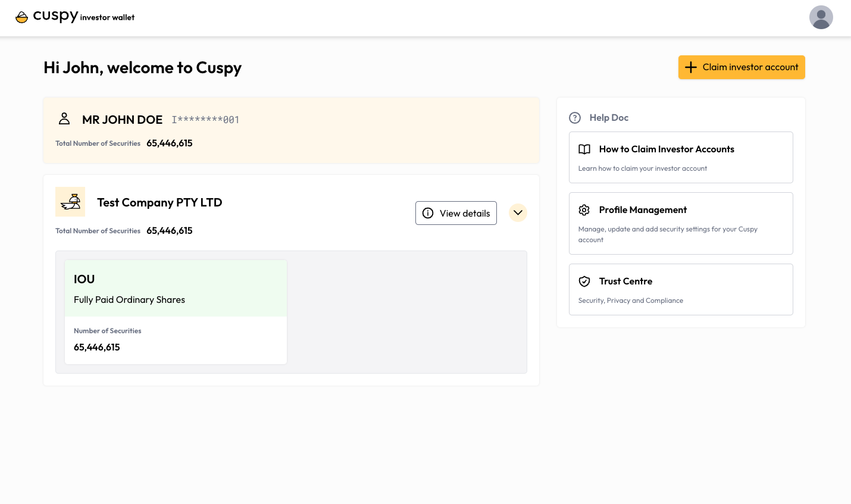The height and width of the screenshot is (504, 851).
Task: Click the info icon in View details
Action: point(428,213)
